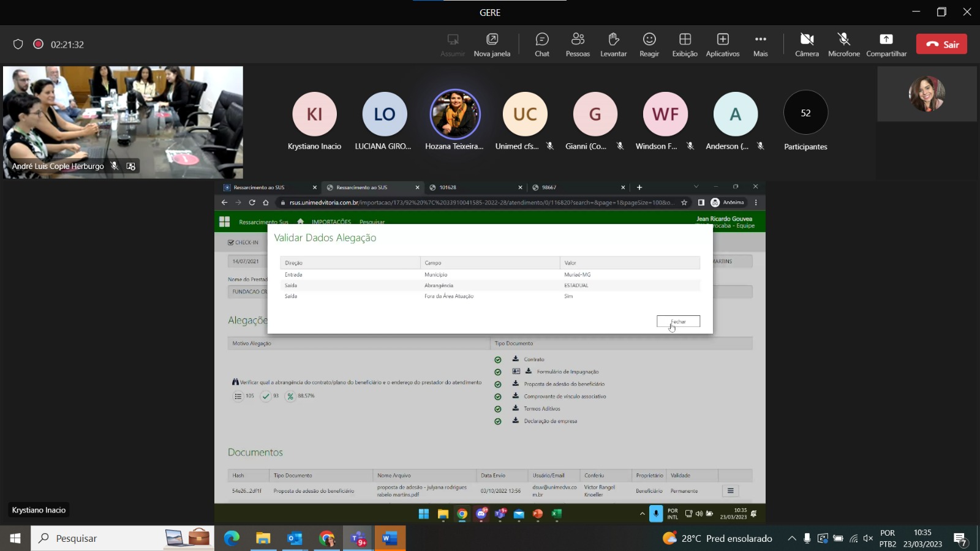Open Microsoft Teams from the taskbar
The image size is (980, 551).
point(358,539)
